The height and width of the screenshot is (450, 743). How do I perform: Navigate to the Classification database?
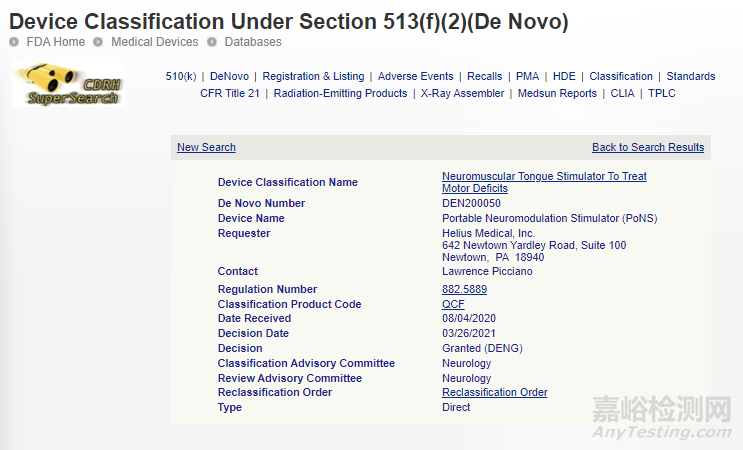(x=620, y=76)
